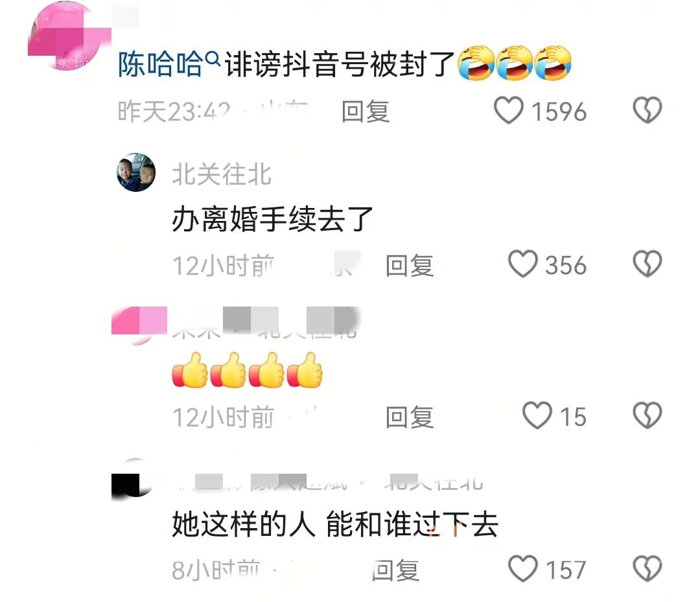Dislike the 办离婚手续去了 comment
Image resolution: width=700 pixels, height=602 pixels.
(x=647, y=264)
